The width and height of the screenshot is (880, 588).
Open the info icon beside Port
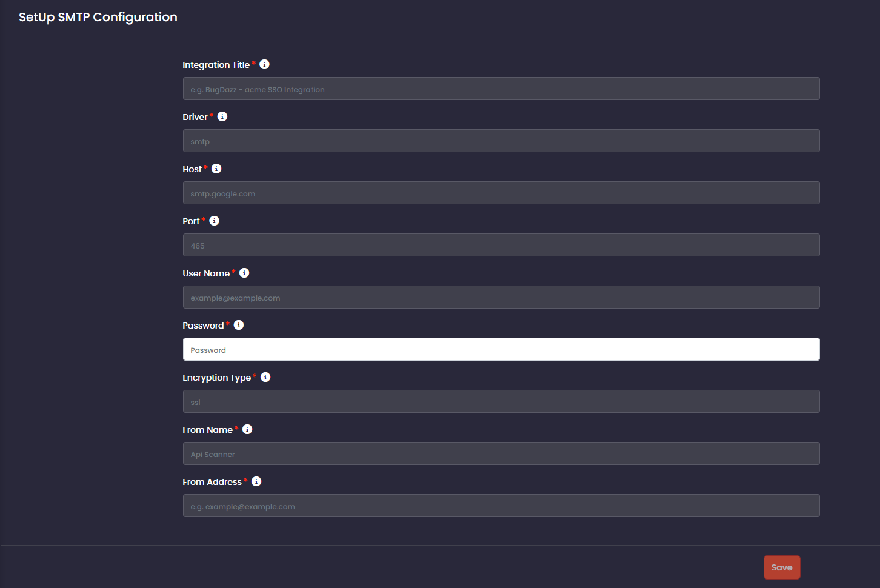tap(215, 221)
